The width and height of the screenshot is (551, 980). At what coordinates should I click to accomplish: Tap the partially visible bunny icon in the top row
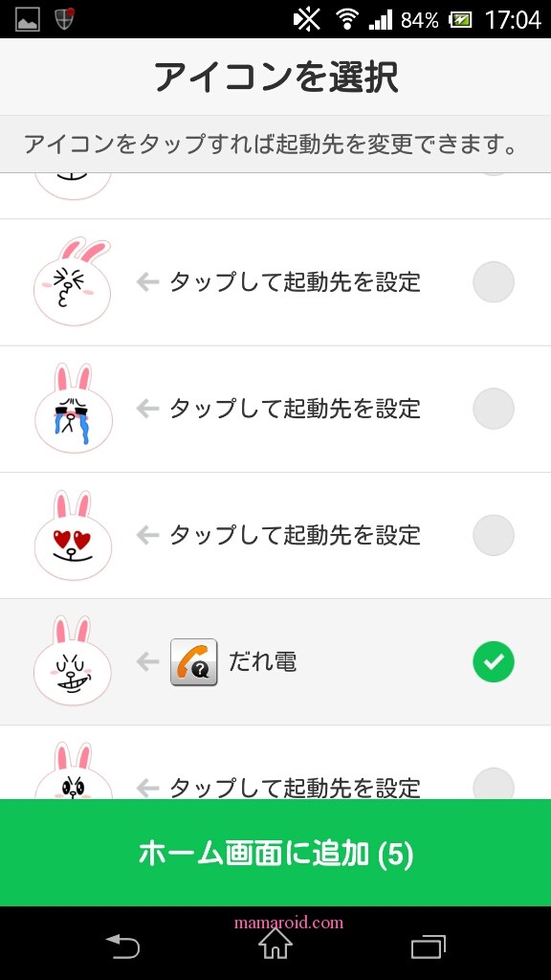coord(73,186)
